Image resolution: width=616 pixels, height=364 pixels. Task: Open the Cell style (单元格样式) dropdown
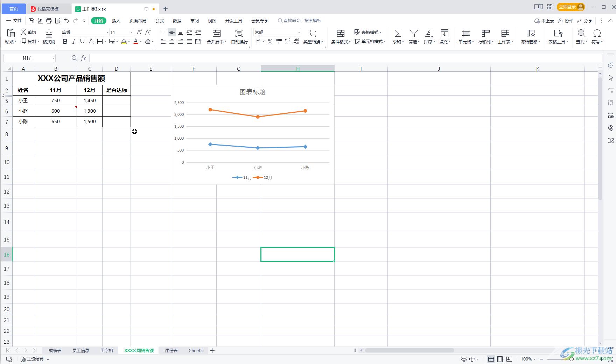click(x=370, y=41)
